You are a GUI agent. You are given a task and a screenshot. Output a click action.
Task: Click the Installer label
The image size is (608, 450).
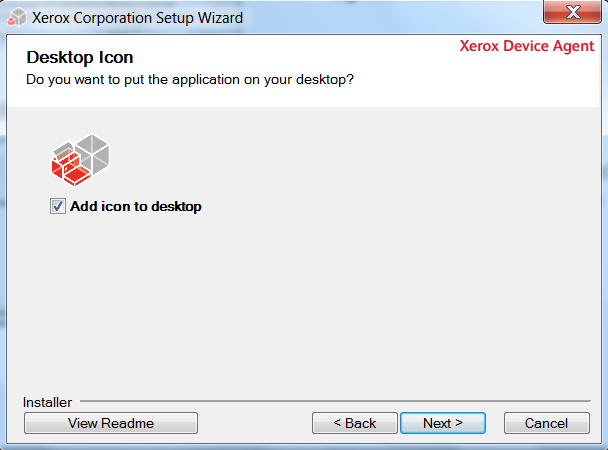pos(47,402)
